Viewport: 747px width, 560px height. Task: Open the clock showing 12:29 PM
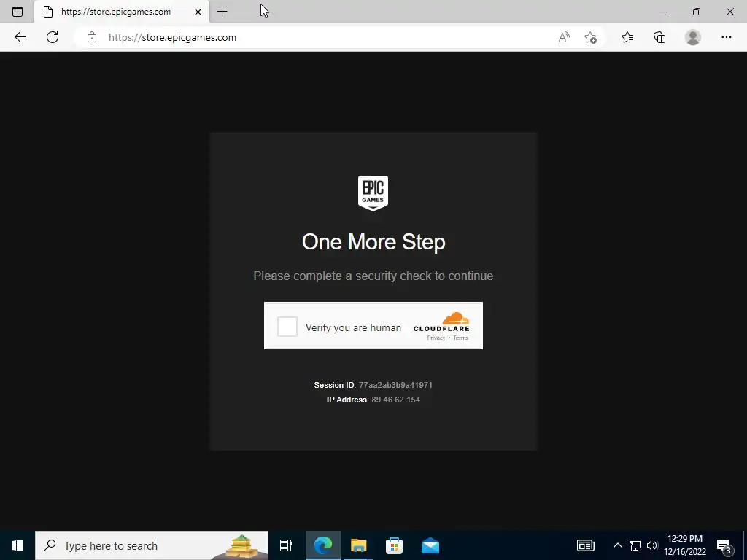[x=685, y=545]
